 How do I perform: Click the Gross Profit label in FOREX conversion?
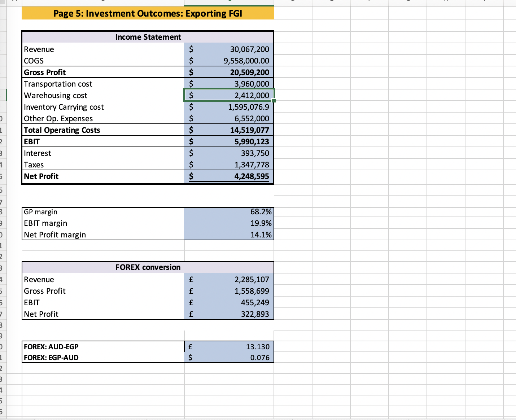[45, 291]
